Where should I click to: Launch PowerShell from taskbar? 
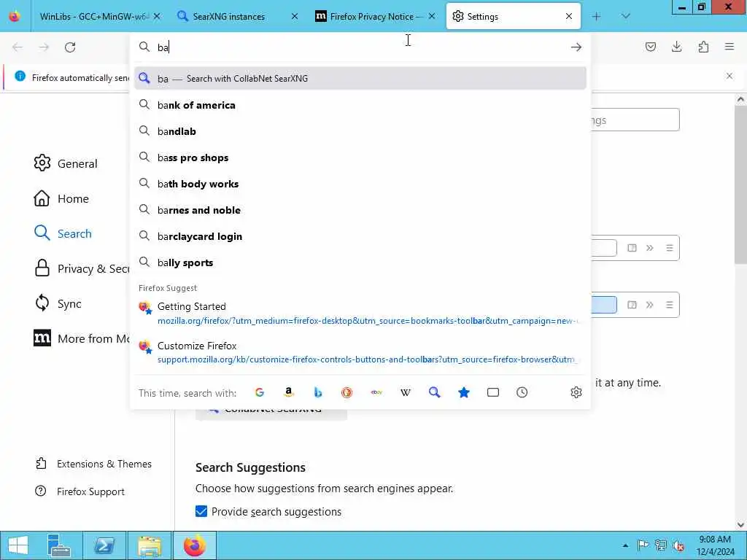tap(104, 545)
